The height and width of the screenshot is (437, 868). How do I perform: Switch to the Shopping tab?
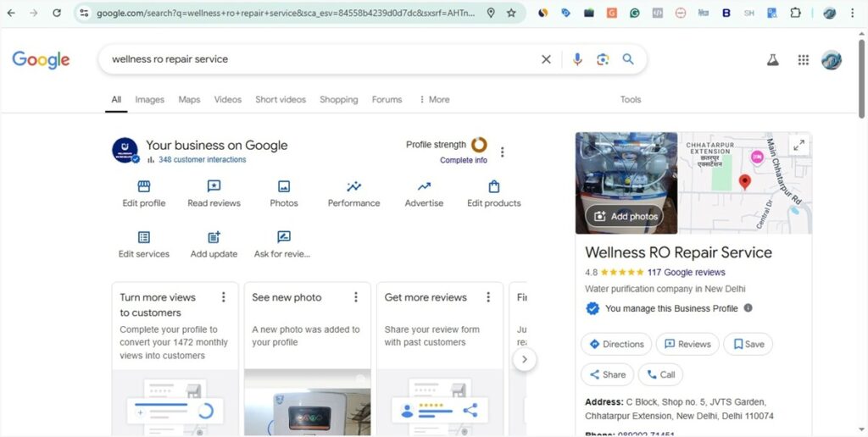click(339, 100)
